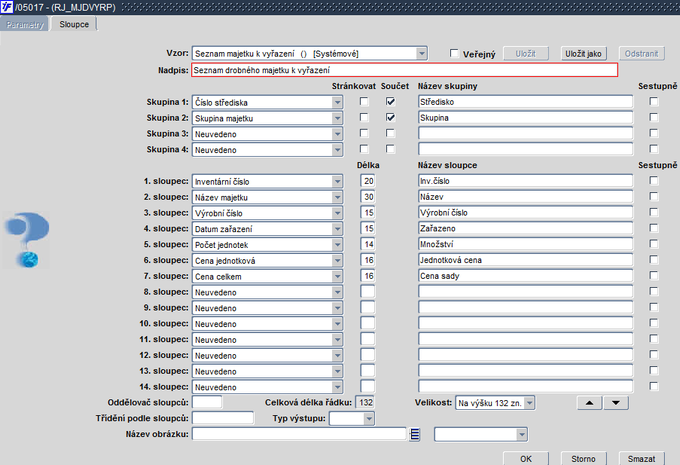This screenshot has width=680, height=465.
Task: Open the image name list picker icon
Action: point(415,434)
